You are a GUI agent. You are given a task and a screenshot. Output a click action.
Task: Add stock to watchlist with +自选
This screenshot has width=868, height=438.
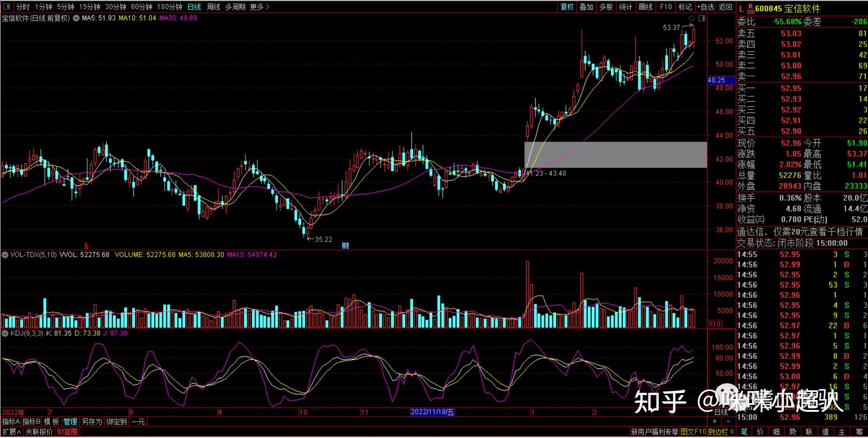tap(705, 7)
